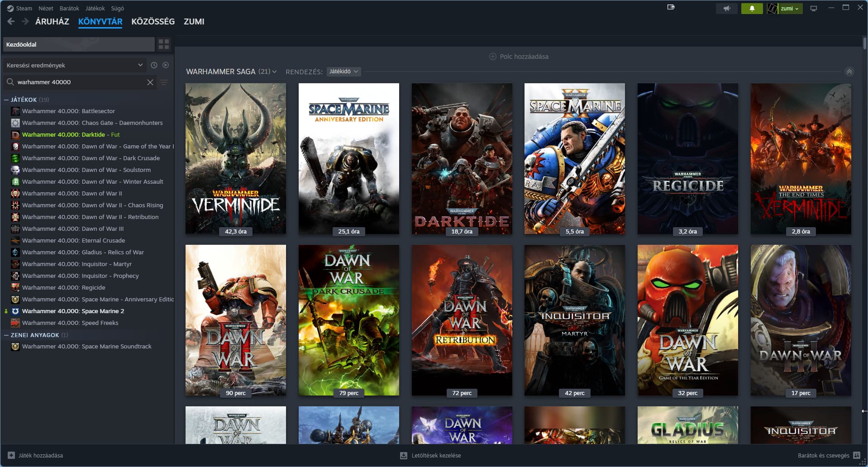Click the search magnifier icon
868x467 pixels.
coord(10,82)
